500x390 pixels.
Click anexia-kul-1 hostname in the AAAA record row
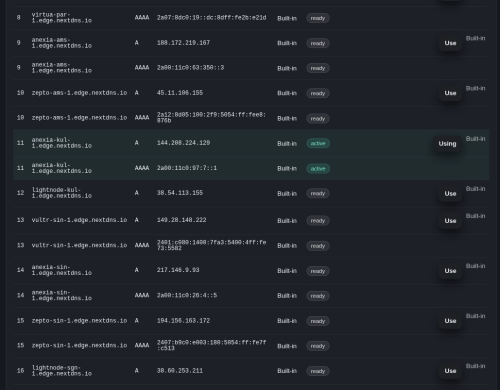click(62, 168)
